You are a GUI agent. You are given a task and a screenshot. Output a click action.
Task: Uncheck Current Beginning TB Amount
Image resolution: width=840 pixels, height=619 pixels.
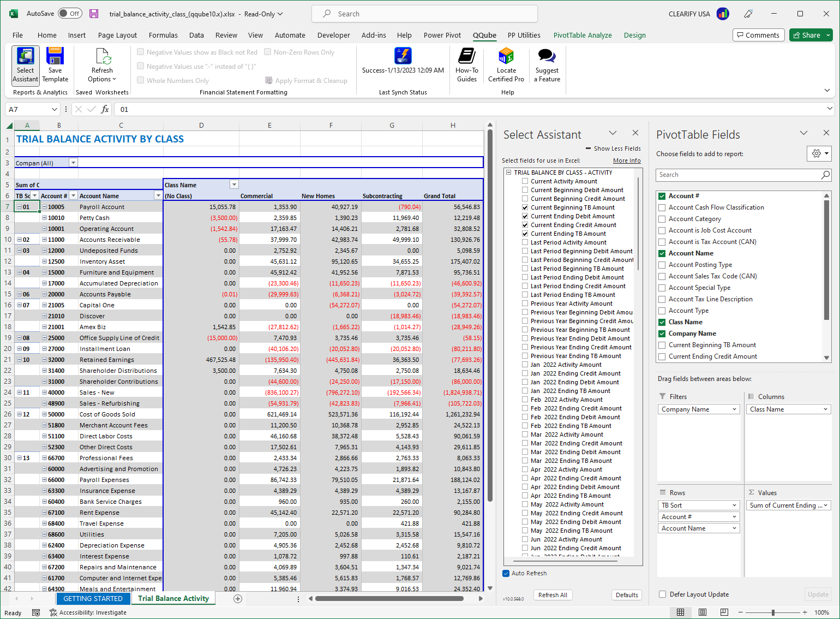click(x=525, y=207)
